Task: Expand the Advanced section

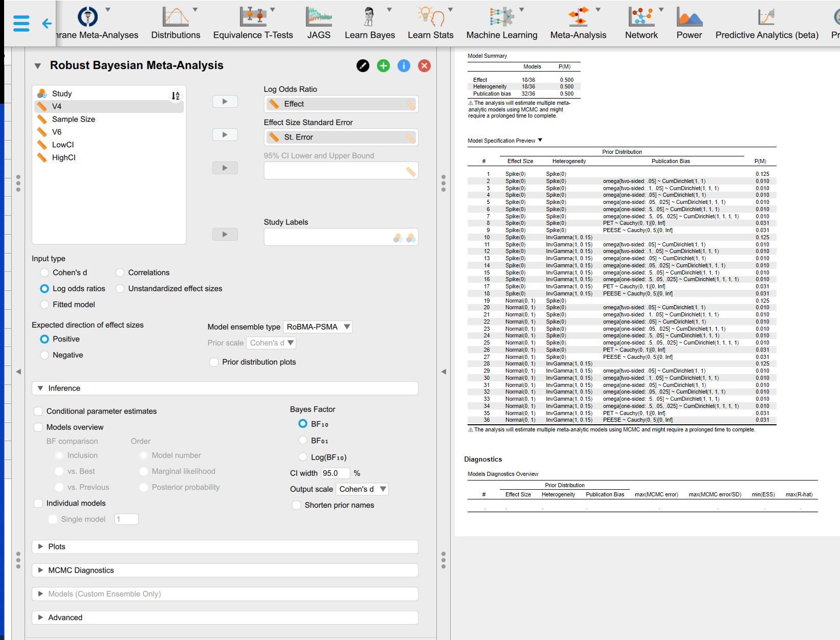Action: [x=225, y=618]
